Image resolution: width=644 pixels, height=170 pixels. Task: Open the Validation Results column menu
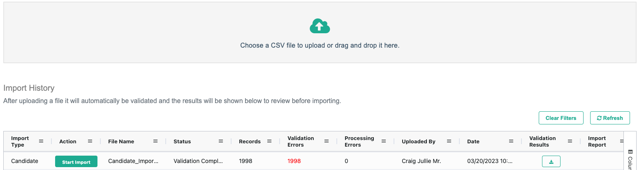coord(570,141)
